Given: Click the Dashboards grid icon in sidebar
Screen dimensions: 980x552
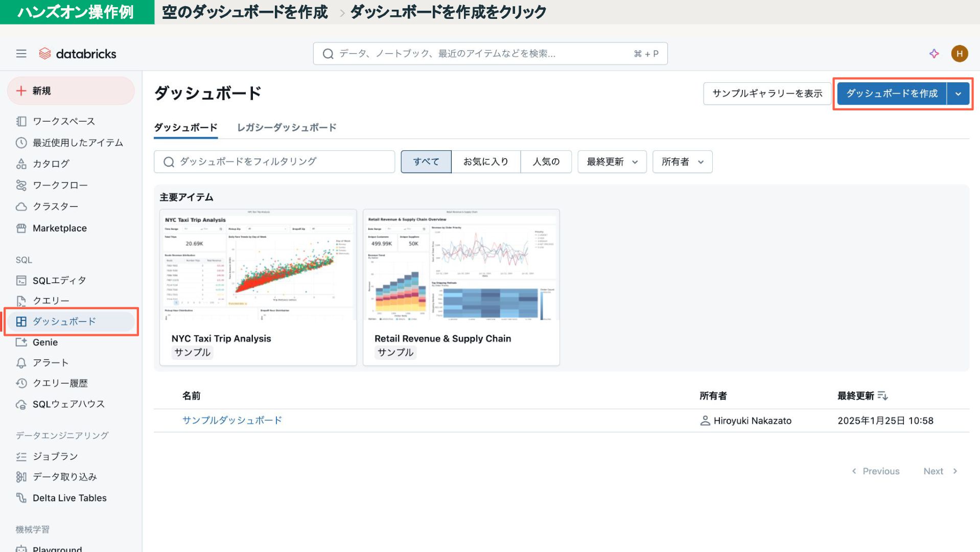Looking at the screenshot, I should [x=21, y=321].
